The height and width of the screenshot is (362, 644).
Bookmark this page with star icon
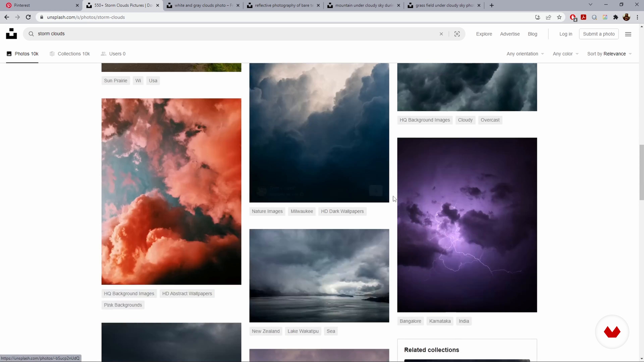pyautogui.click(x=559, y=17)
